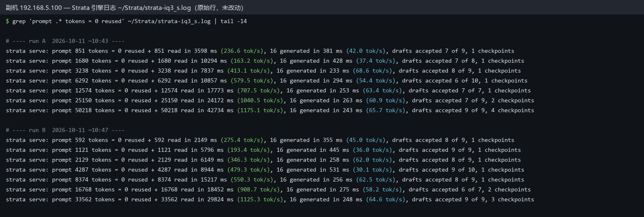Viewport: 644px width, 217px height.
Task: Click 'drafts accepted 6 of 10' text
Action: pyautogui.click(x=442, y=81)
